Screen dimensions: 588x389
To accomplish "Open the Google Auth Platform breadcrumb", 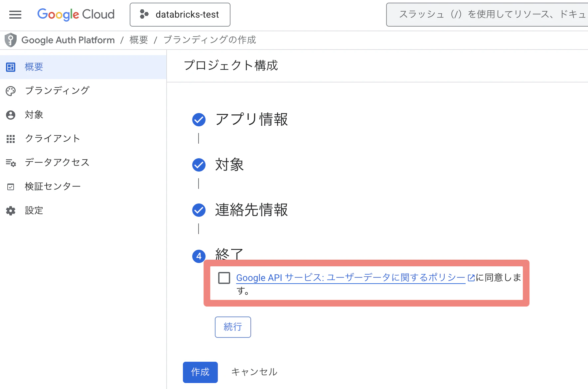I will [68, 40].
